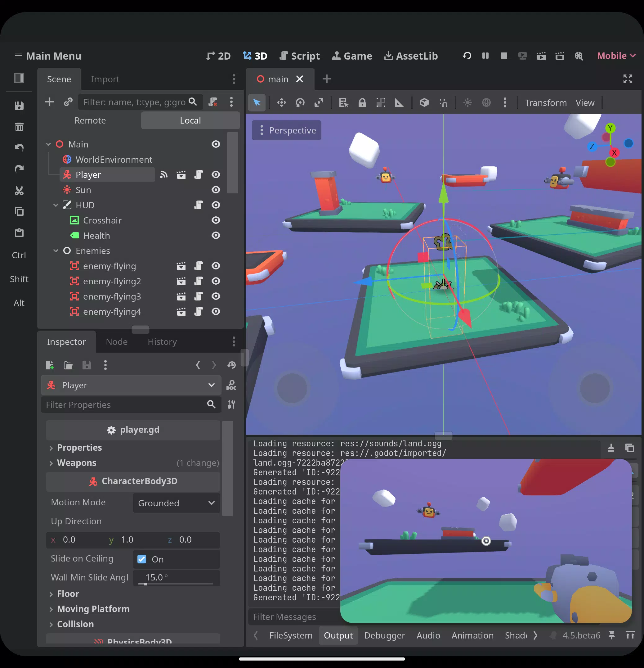Toggle preview sunlight icon
Screen dimensions: 644x668
tap(467, 102)
